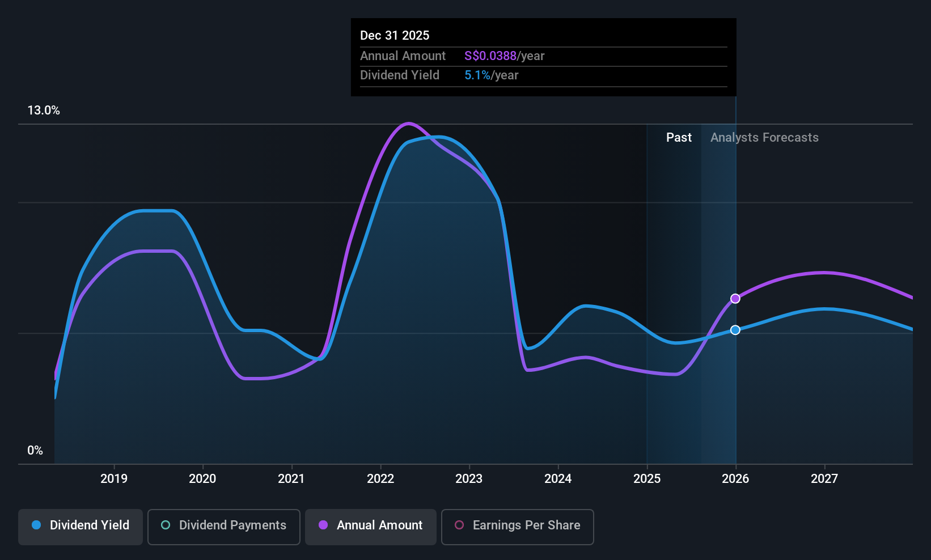This screenshot has width=931, height=560.
Task: Click the S$0.0388 annual amount value
Action: (x=490, y=56)
